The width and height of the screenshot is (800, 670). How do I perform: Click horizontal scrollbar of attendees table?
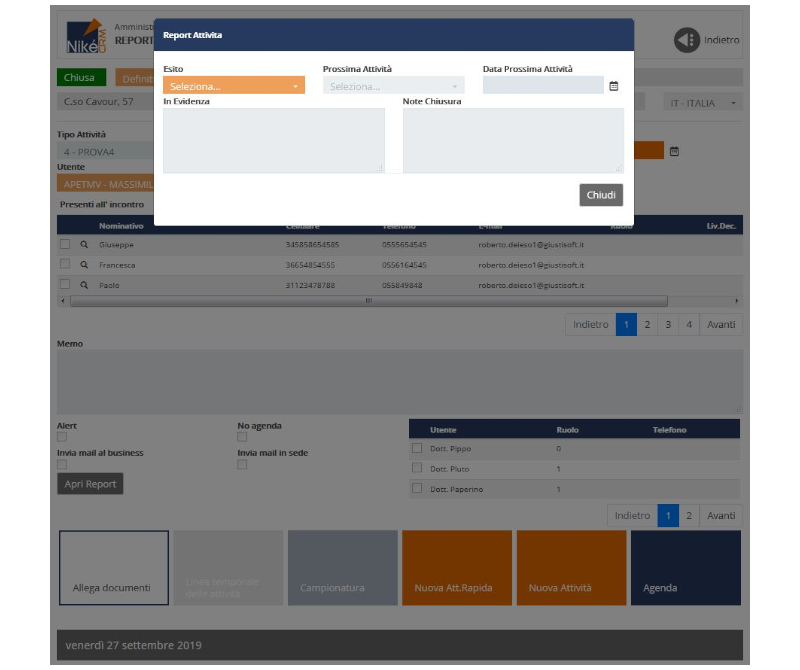coord(369,301)
